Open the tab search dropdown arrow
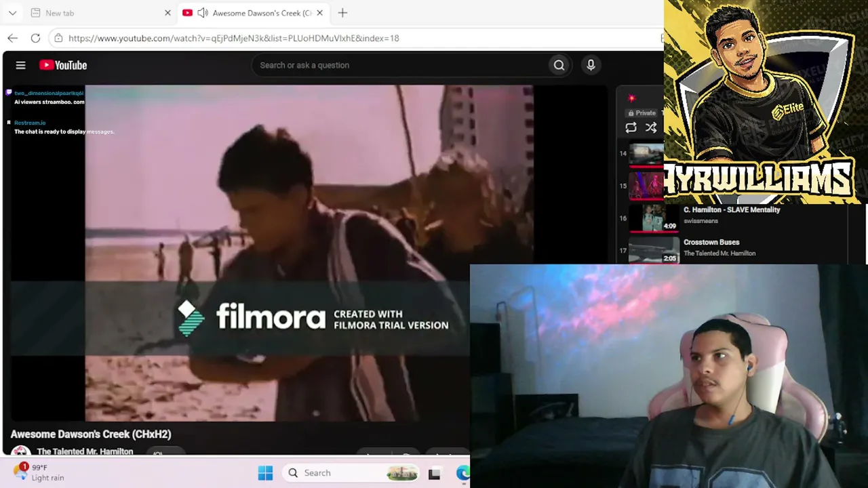The image size is (868, 488). [x=12, y=13]
